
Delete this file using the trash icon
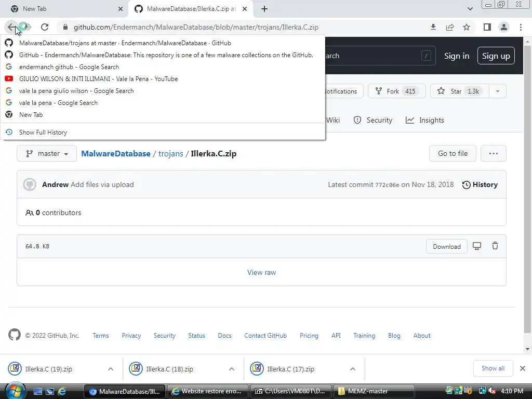pos(495,246)
